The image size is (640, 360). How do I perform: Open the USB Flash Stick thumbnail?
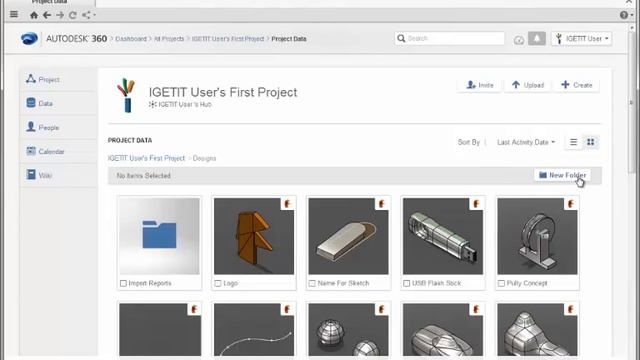[443, 236]
